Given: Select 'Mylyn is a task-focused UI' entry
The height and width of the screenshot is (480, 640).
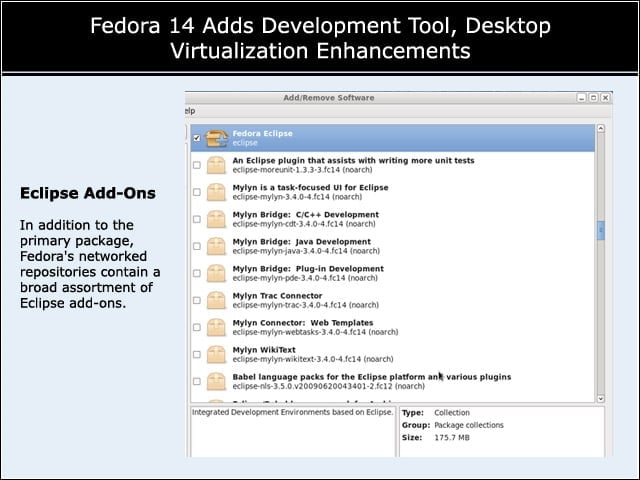Looking at the screenshot, I should 310,187.
